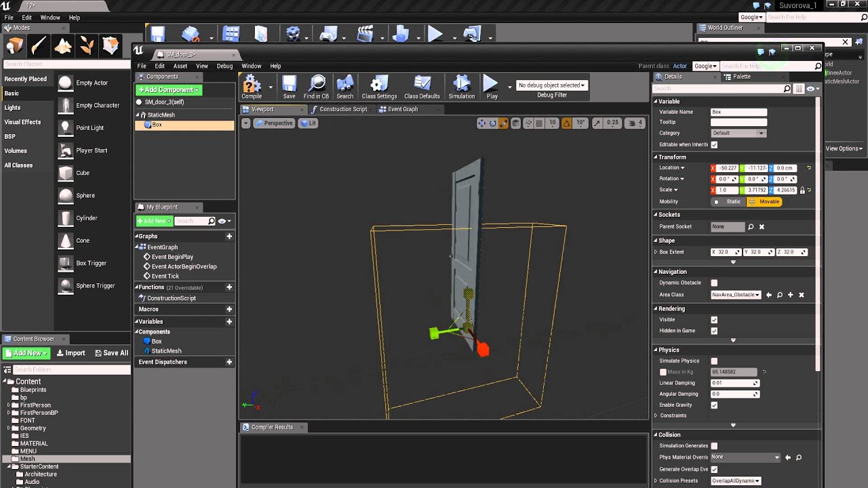Image resolution: width=868 pixels, height=488 pixels.
Task: Expand Constraints under Physics
Action: point(656,415)
